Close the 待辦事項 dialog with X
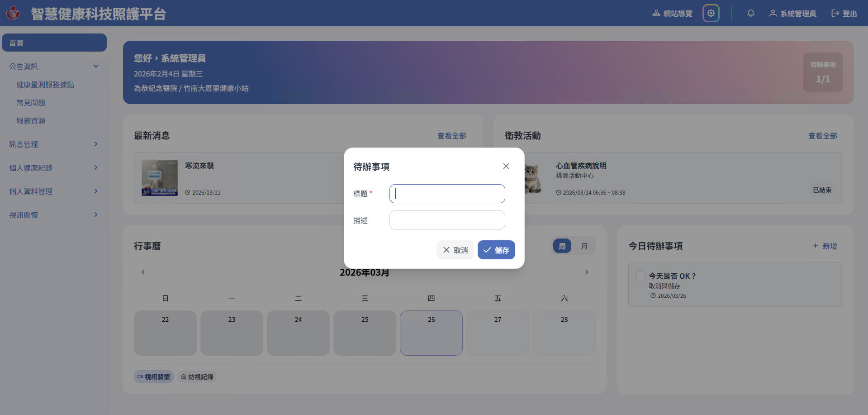Screen dimensions: 868x415 coord(506,166)
